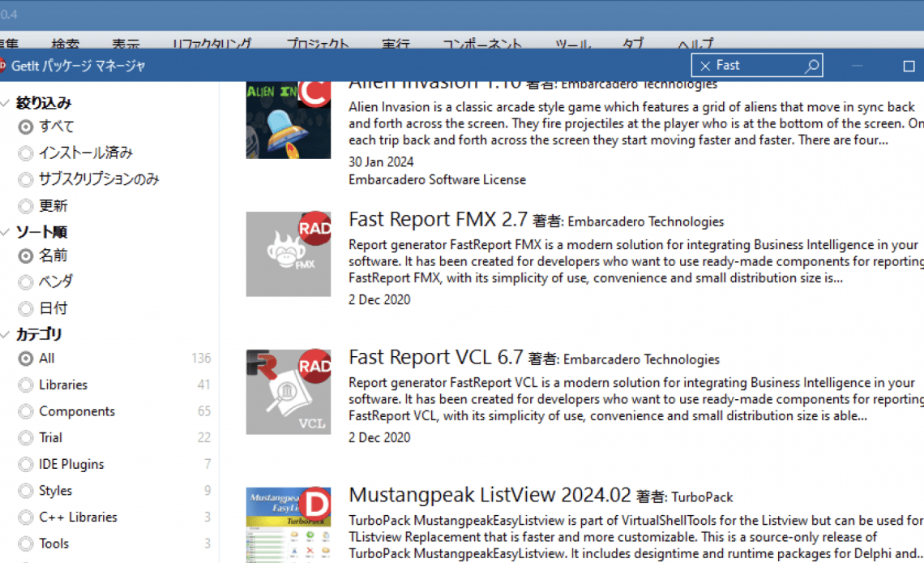Select C++ Libraries category radio button
924x563 pixels.
point(25,517)
